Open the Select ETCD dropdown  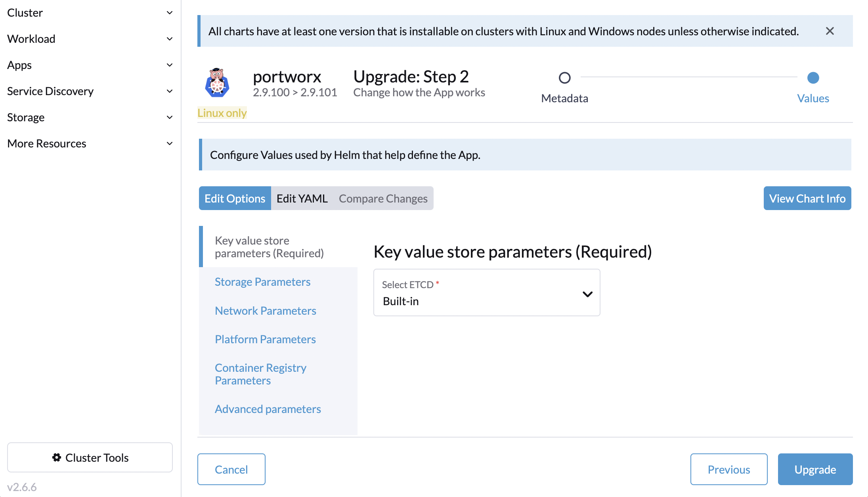tap(487, 292)
